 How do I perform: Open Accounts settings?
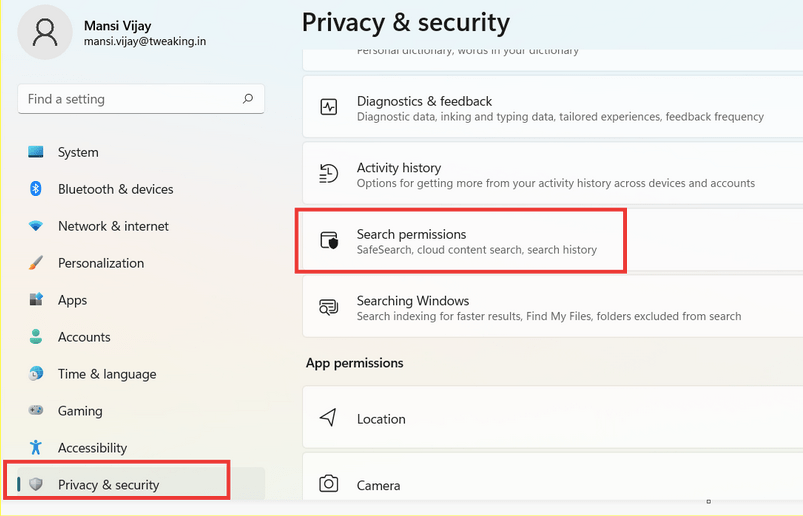point(141,336)
